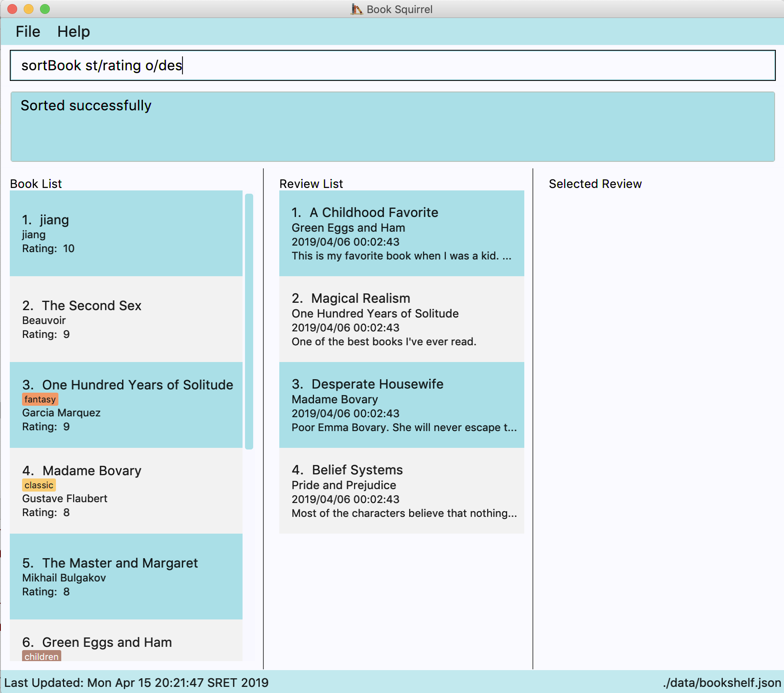
Task: Select Green Eggs and Ham book title
Action: coord(107,642)
